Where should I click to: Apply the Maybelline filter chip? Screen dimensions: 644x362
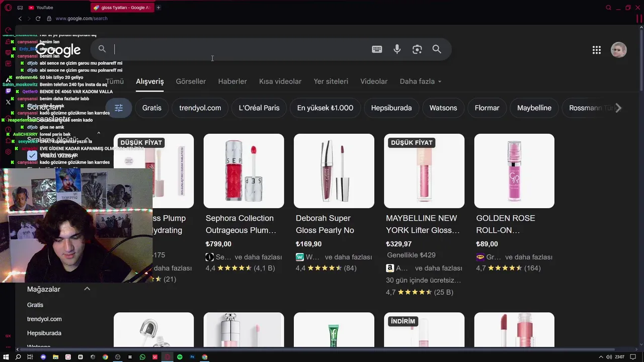pyautogui.click(x=534, y=108)
